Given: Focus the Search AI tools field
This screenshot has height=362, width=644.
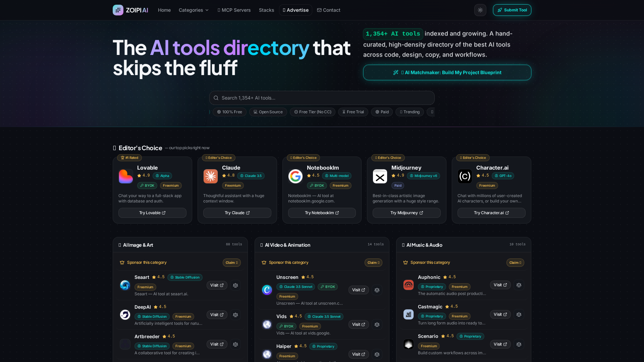Looking at the screenshot, I should coord(322,98).
